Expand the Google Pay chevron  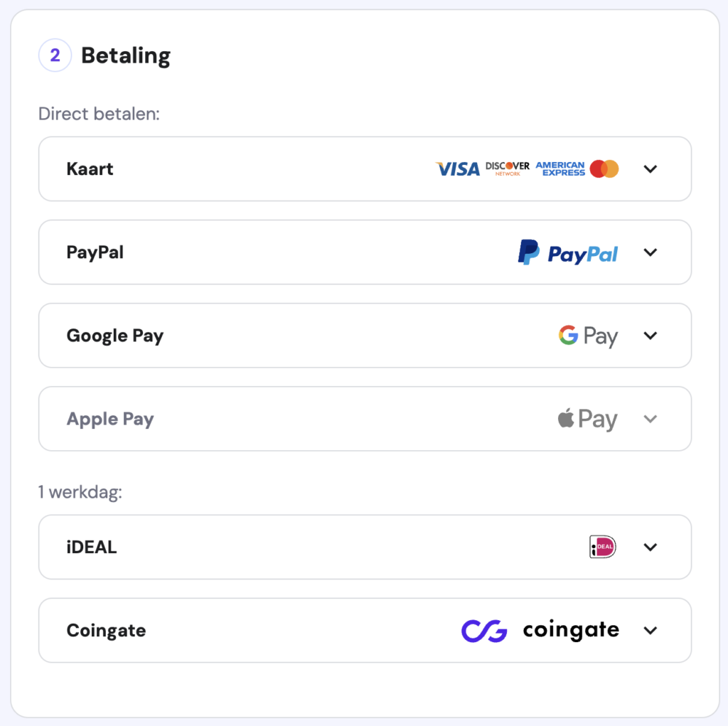click(x=651, y=336)
